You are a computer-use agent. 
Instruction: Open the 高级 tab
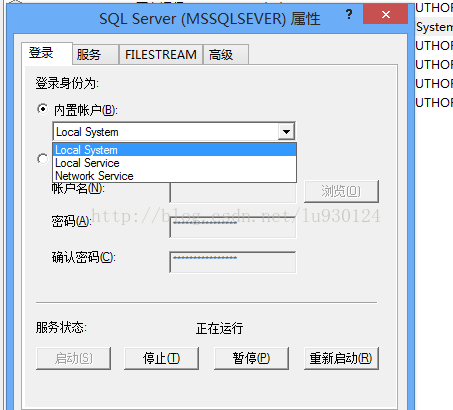226,54
